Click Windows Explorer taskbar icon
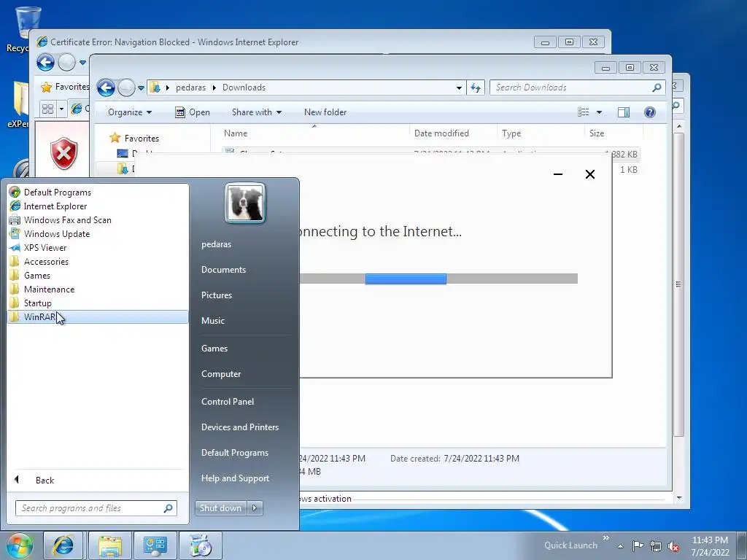 coord(110,545)
